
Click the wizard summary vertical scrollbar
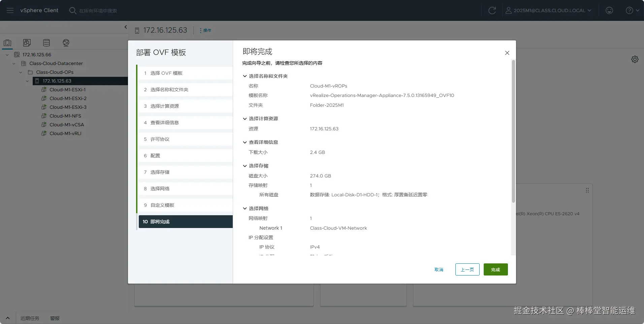[x=513, y=131]
